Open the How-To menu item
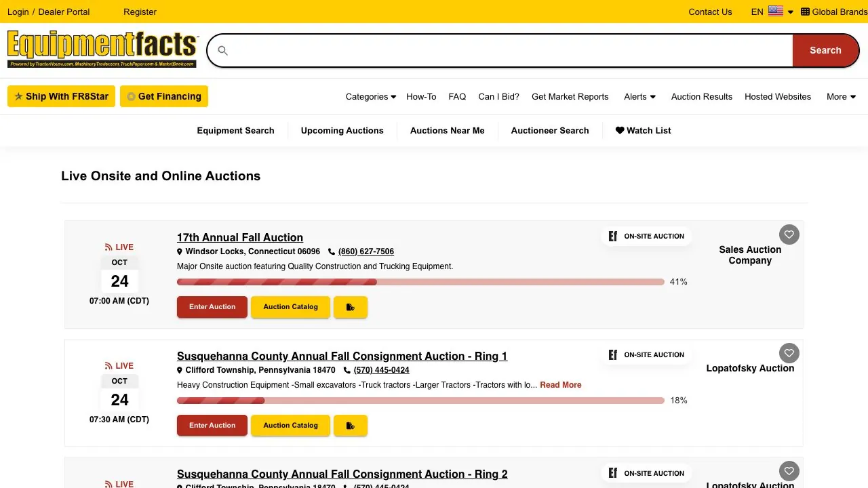Screen dimensions: 868x488 [x=421, y=97]
